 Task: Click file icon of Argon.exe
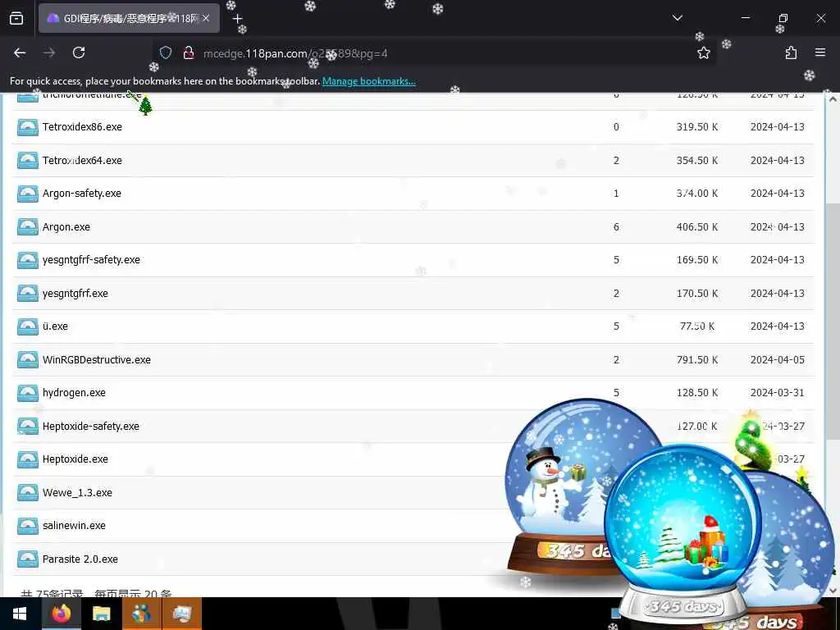[x=27, y=227]
